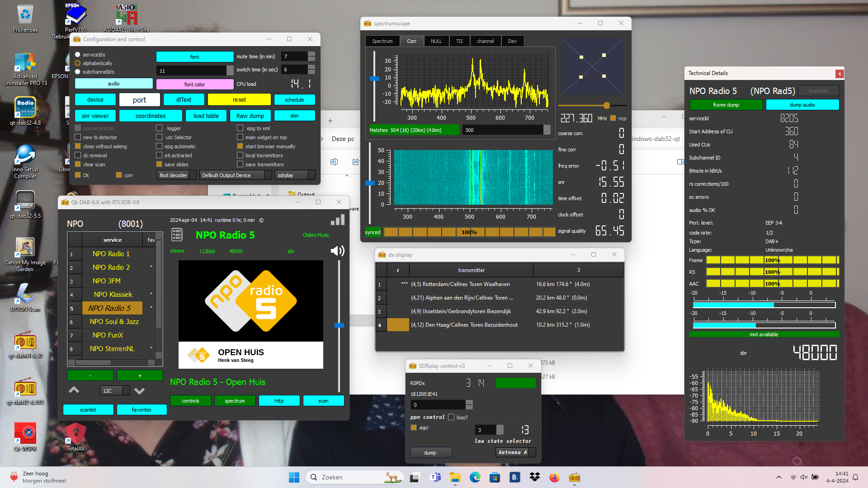
Task: Switch to the channel tab
Action: pyautogui.click(x=485, y=41)
